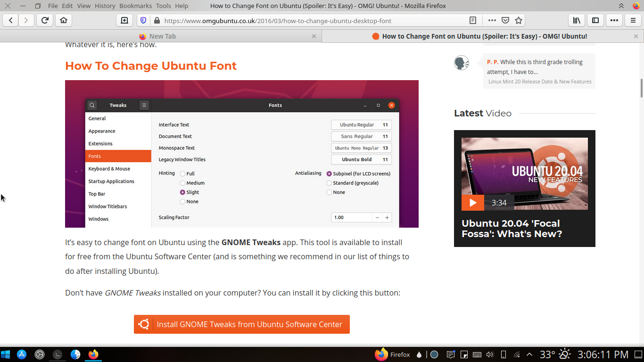The width and height of the screenshot is (644, 362).
Task: Open the Finder-style file manager icon
Action: pyautogui.click(x=75, y=354)
